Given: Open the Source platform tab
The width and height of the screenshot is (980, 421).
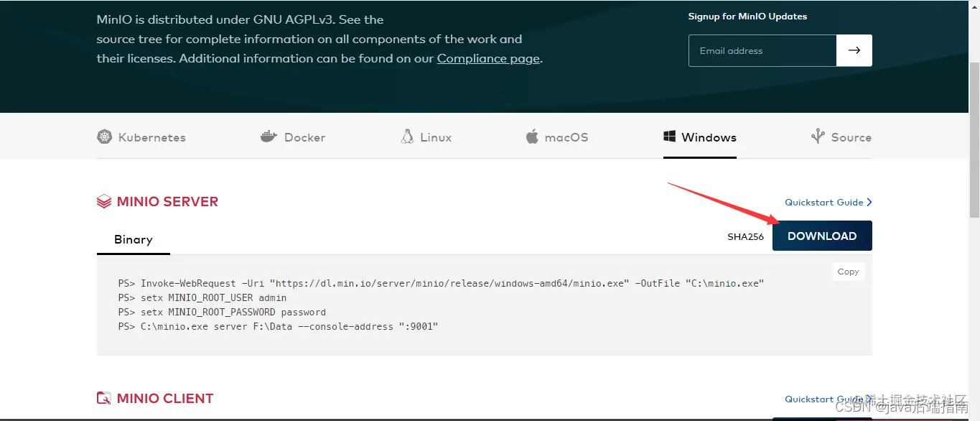Looking at the screenshot, I should click(841, 137).
